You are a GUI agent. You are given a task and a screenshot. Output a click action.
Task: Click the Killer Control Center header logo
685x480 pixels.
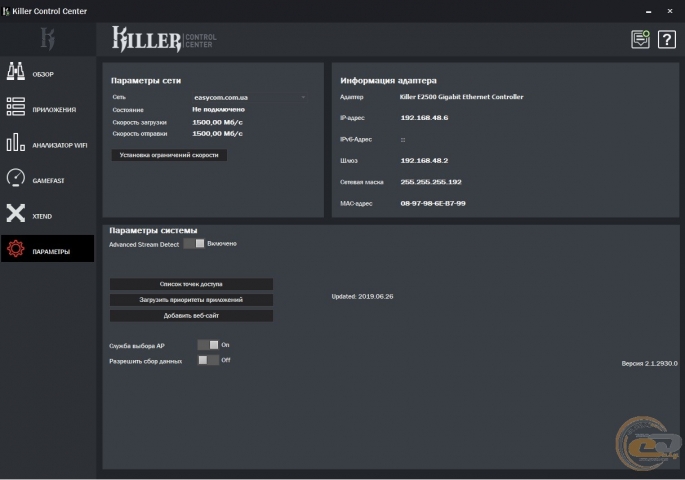click(164, 39)
